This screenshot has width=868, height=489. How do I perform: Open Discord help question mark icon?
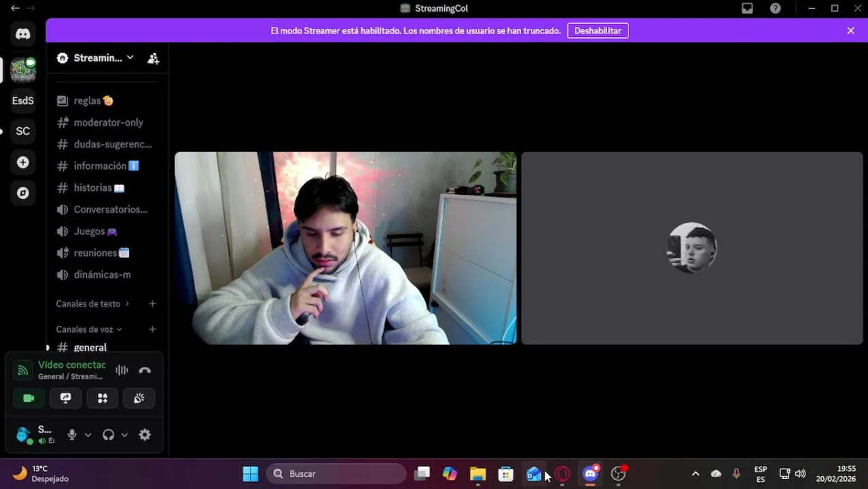775,8
